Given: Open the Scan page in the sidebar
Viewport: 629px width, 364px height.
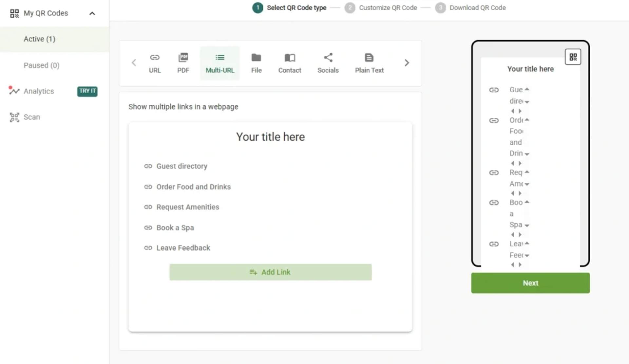Looking at the screenshot, I should (32, 117).
